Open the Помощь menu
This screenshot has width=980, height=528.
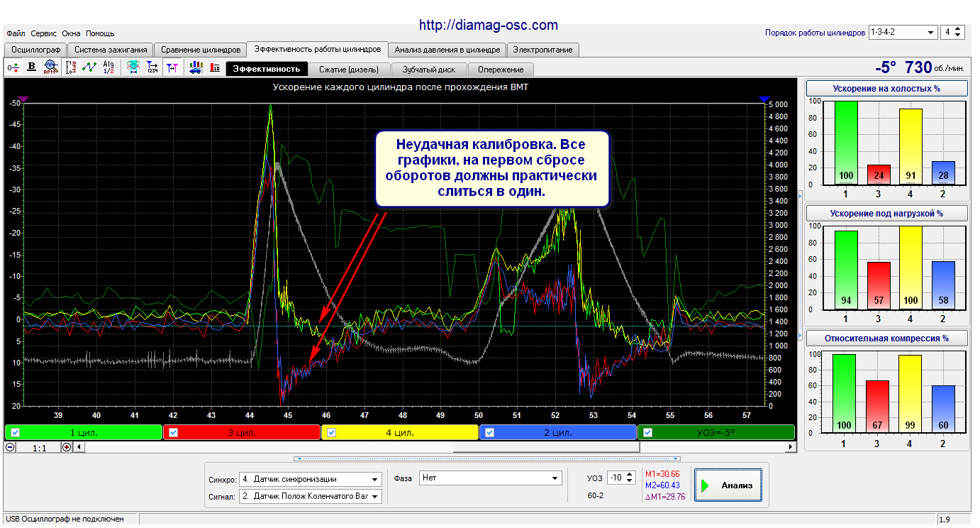click(x=100, y=33)
